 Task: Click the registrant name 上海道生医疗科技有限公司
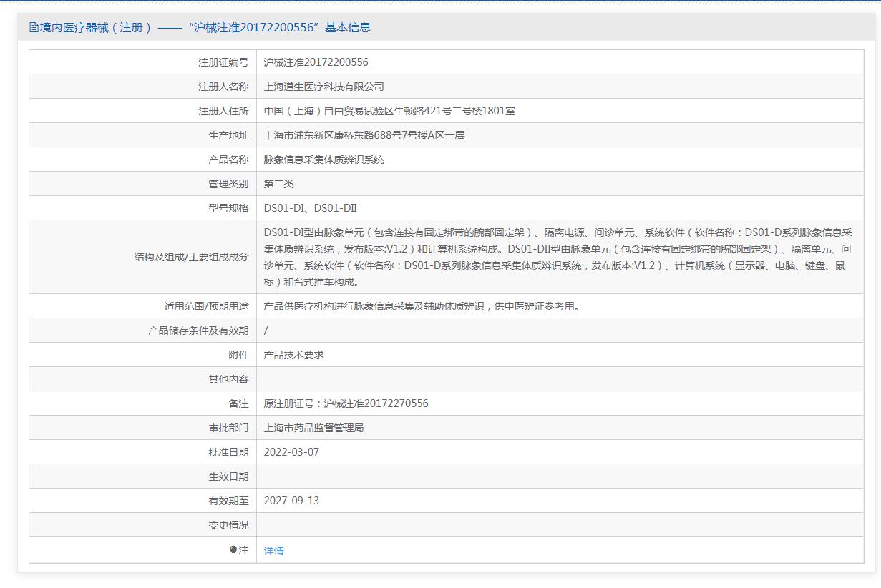323,87
